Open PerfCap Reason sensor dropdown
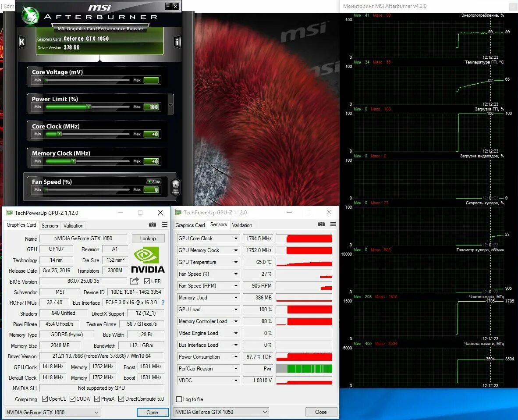The height and width of the screenshot is (420, 518). point(236,369)
